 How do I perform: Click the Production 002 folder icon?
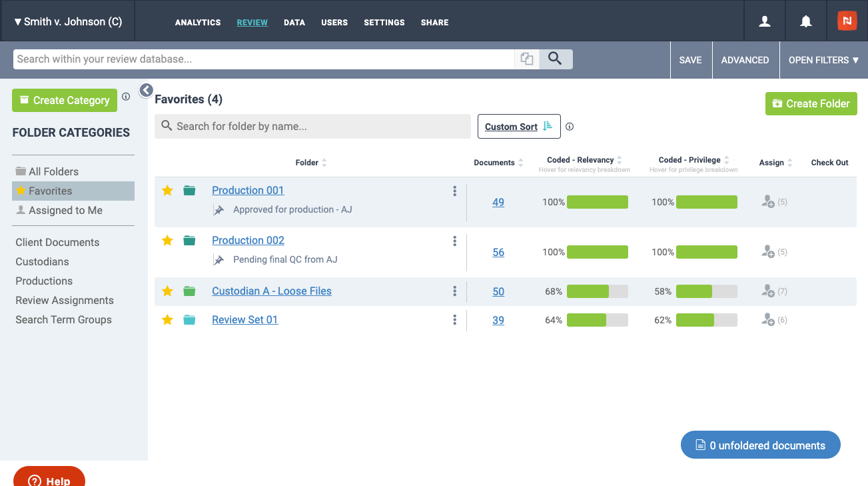(x=189, y=241)
